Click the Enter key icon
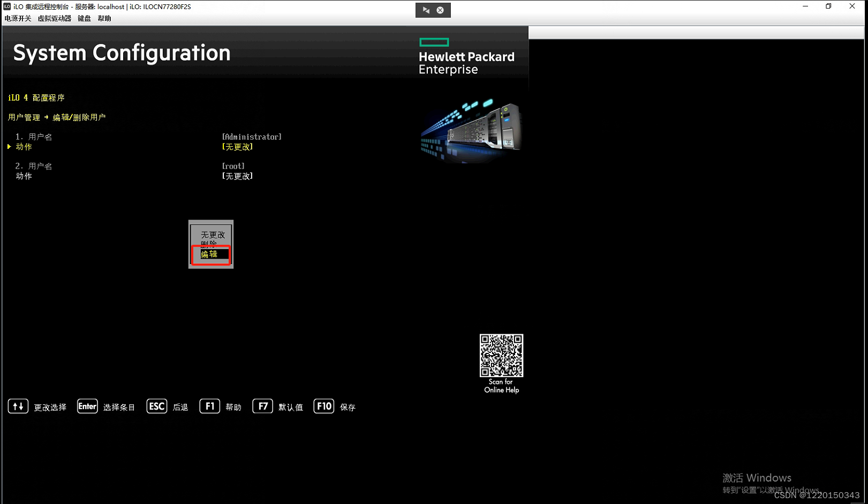 87,407
